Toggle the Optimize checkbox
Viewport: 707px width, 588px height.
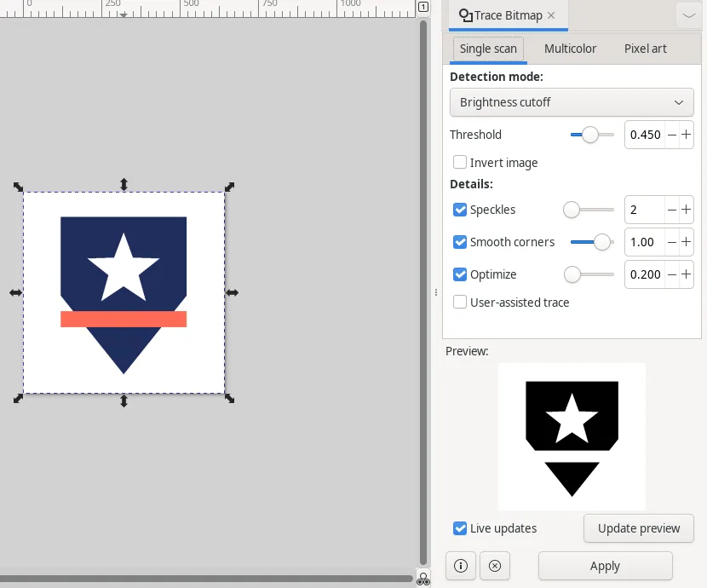tap(459, 274)
